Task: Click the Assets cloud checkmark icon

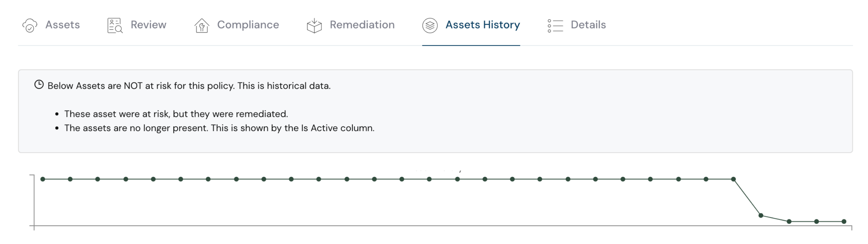Action: [30, 25]
